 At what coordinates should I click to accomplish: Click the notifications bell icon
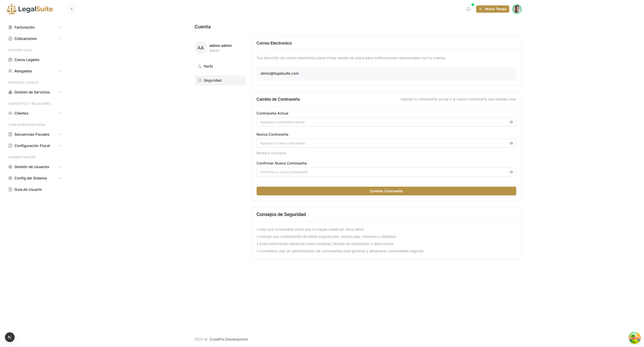click(x=468, y=9)
